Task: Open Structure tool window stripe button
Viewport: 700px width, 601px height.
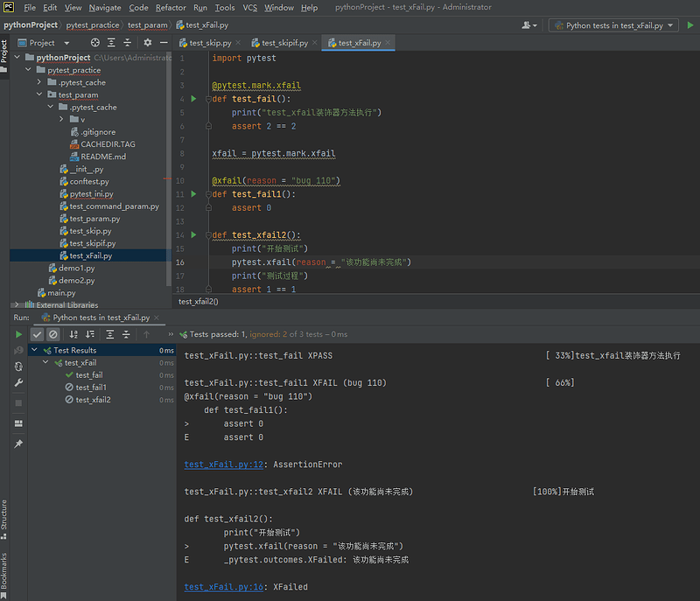Action: pyautogui.click(x=4, y=520)
